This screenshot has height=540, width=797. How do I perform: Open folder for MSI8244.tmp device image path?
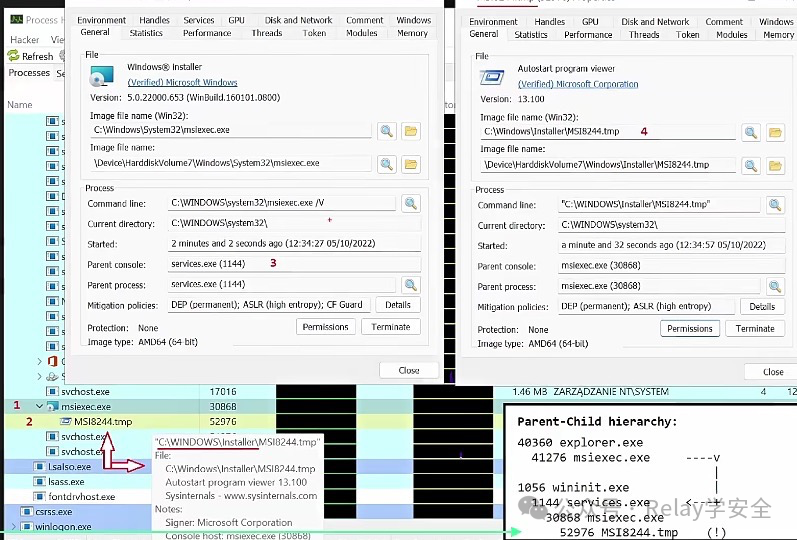(775, 166)
